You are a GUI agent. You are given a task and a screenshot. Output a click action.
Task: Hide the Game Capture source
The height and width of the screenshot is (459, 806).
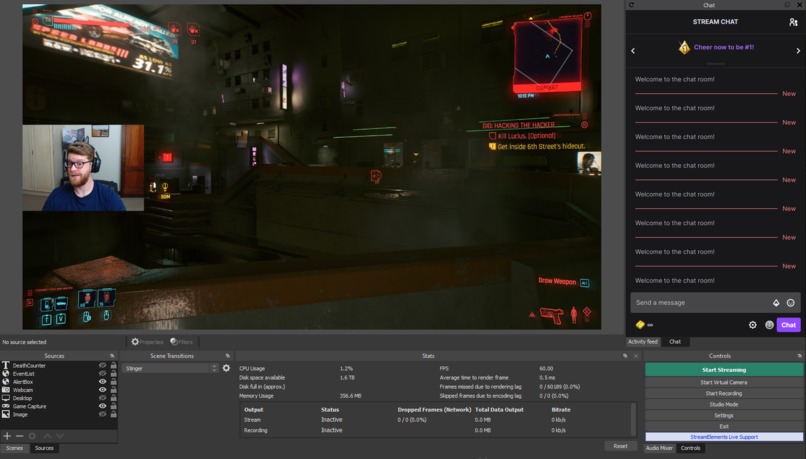click(x=102, y=406)
